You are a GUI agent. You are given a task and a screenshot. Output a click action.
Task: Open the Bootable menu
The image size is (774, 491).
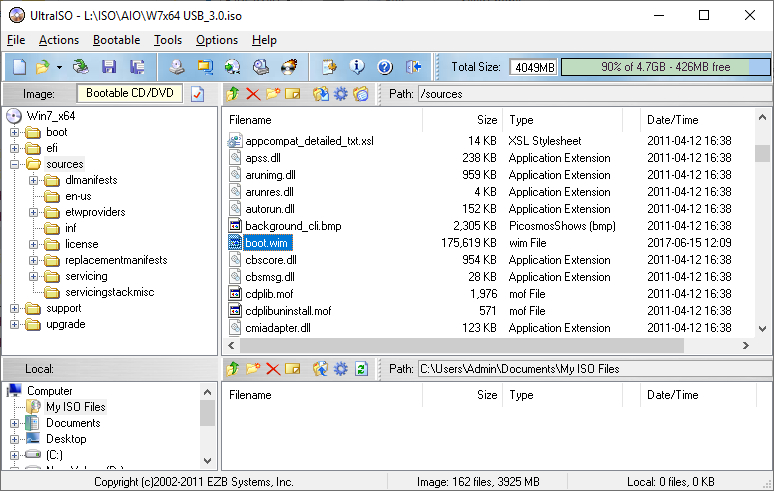pos(116,40)
